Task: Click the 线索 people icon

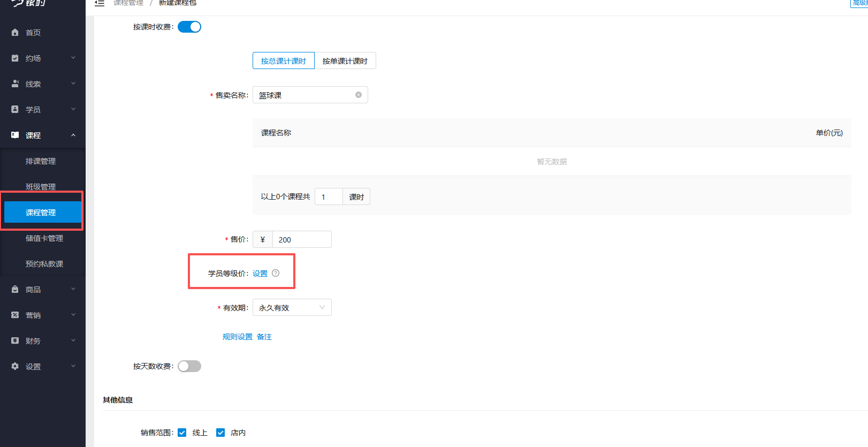Action: tap(15, 84)
